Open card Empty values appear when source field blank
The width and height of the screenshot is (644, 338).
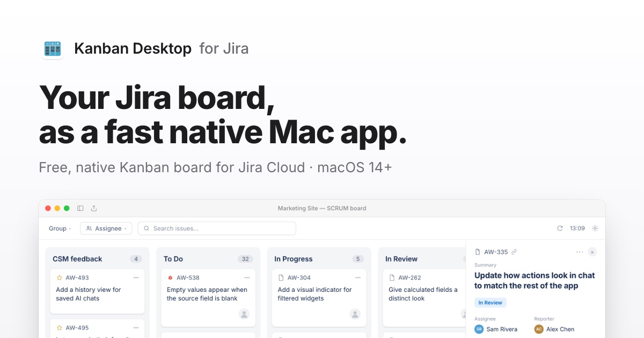coord(208,298)
